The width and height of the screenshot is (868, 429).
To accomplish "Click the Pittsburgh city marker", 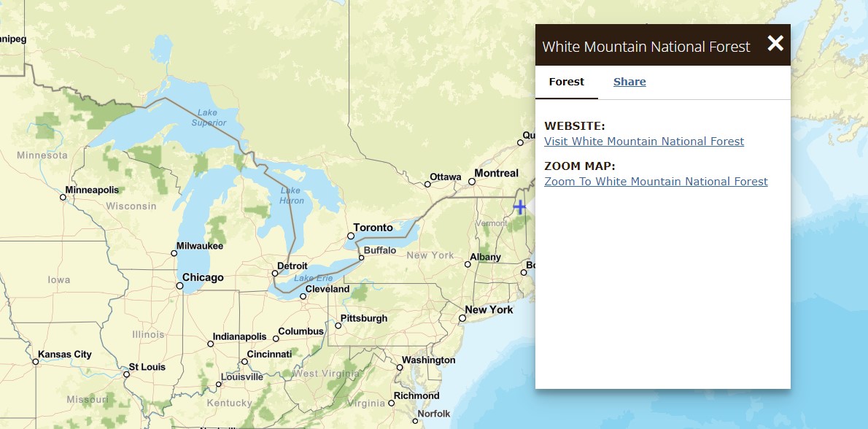I will (338, 325).
